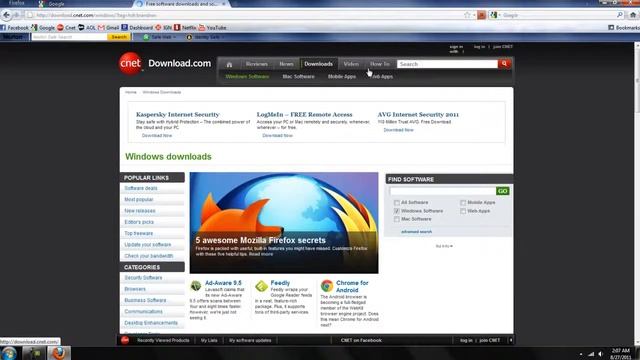Viewport: 640px width, 360px height.
Task: Click the Find Software text field
Action: pos(442,191)
